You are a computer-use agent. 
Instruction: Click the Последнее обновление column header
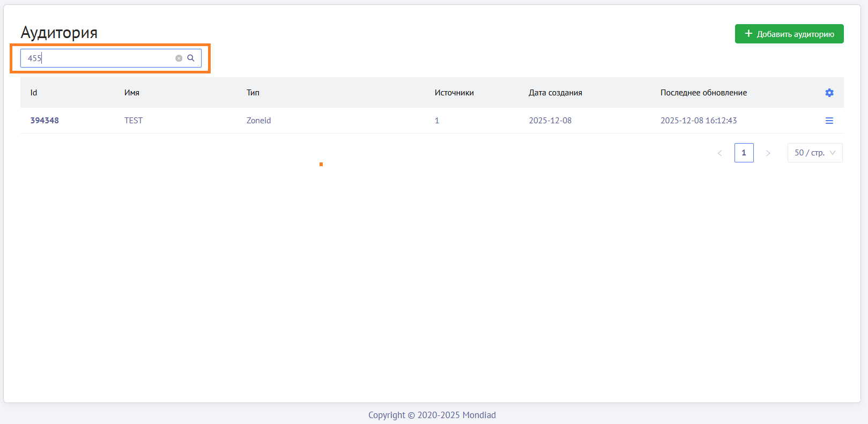pos(703,93)
